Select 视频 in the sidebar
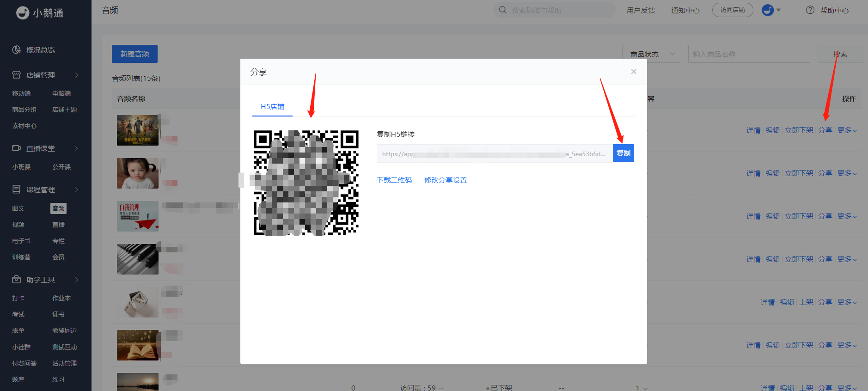This screenshot has width=868, height=391. pyautogui.click(x=18, y=225)
